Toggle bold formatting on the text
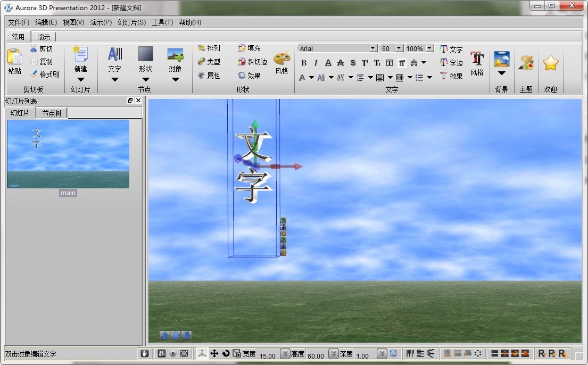This screenshot has width=588, height=365. (x=303, y=62)
